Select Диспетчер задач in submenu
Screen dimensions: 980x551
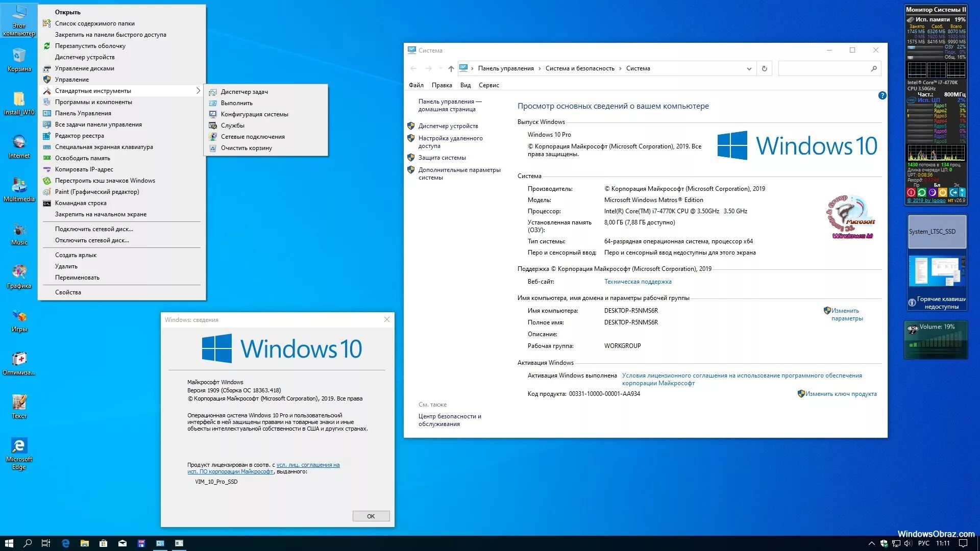pos(266,92)
